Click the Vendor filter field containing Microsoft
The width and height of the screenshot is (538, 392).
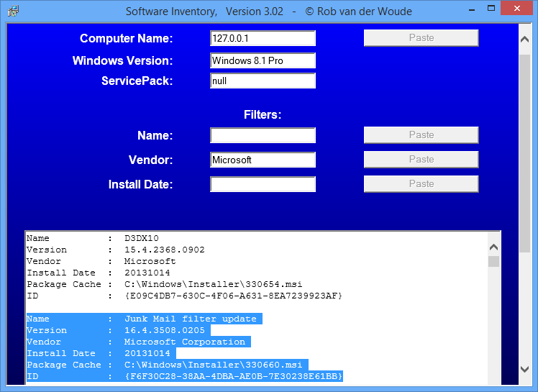(263, 160)
